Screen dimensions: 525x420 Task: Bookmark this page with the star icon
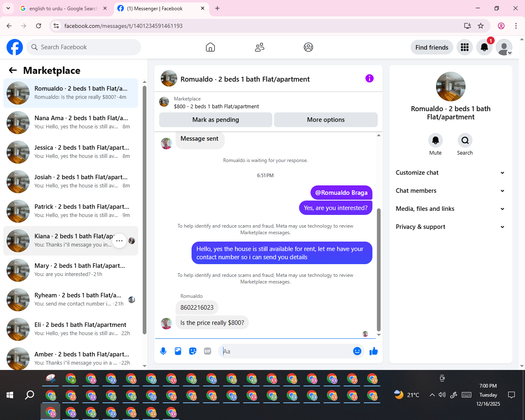[481, 26]
